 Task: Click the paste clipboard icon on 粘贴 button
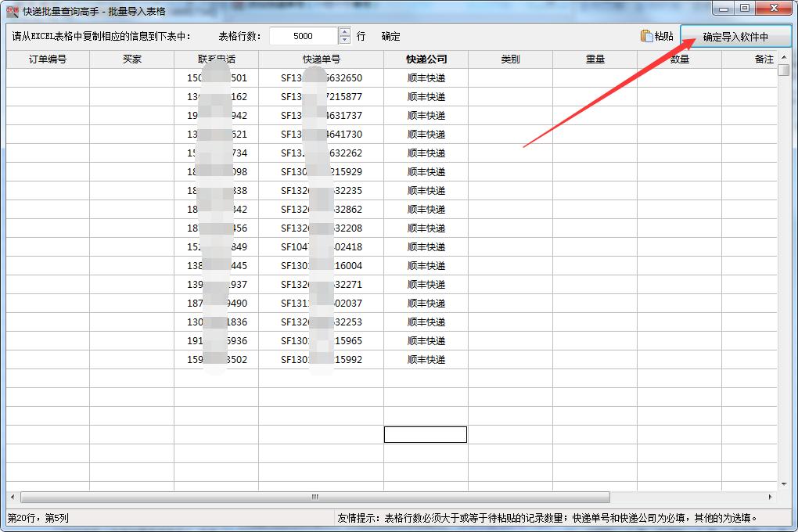646,36
